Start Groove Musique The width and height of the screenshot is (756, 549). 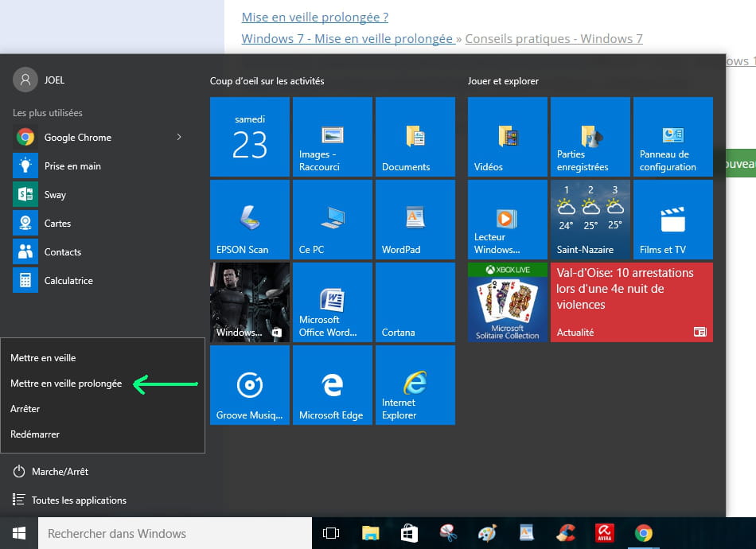click(249, 384)
